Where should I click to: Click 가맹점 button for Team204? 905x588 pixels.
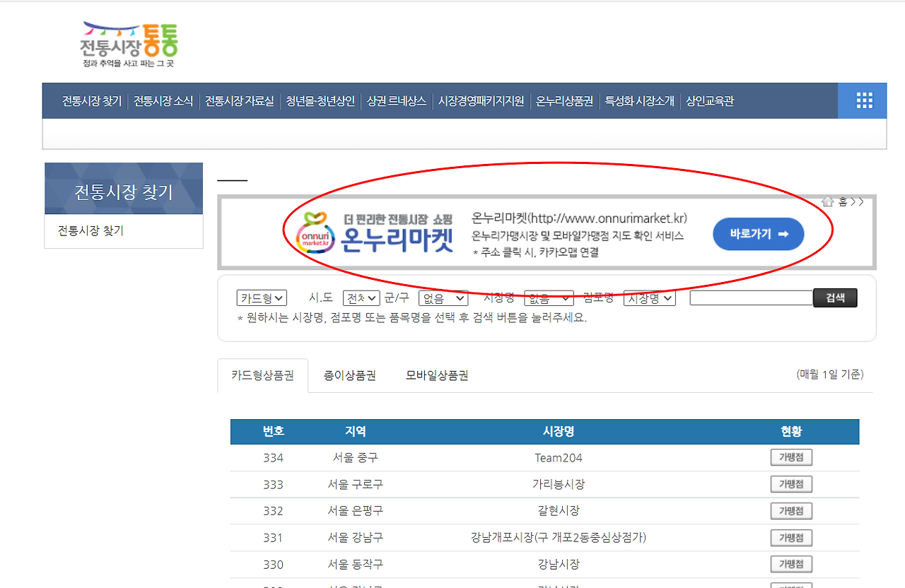coord(791,457)
